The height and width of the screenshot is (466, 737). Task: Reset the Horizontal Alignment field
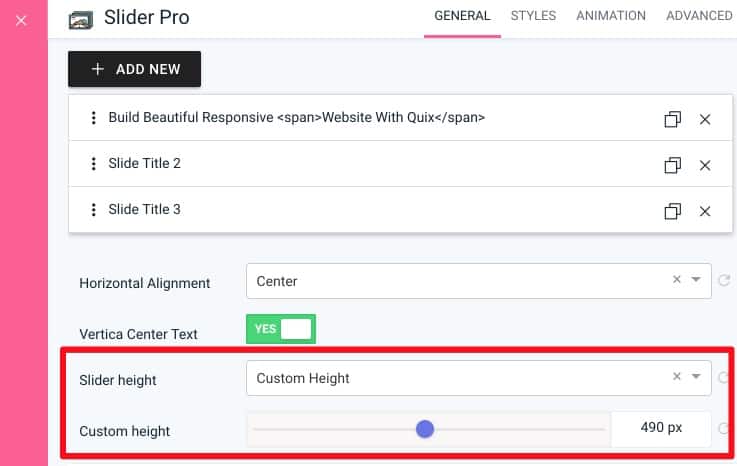724,281
